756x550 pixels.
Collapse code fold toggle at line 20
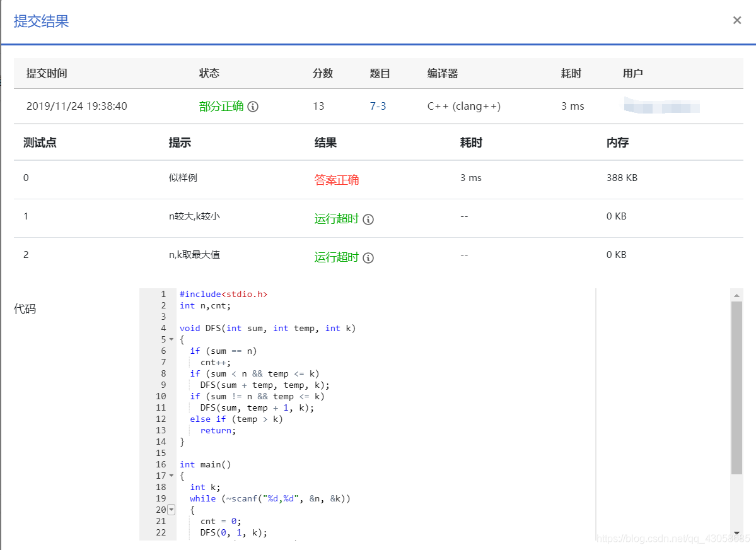point(171,510)
